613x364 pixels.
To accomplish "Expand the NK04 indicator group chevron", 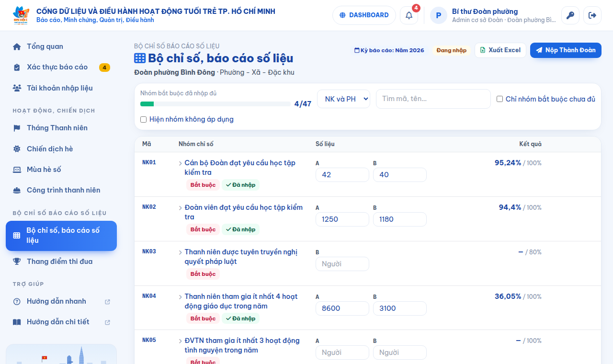I will (x=181, y=297).
